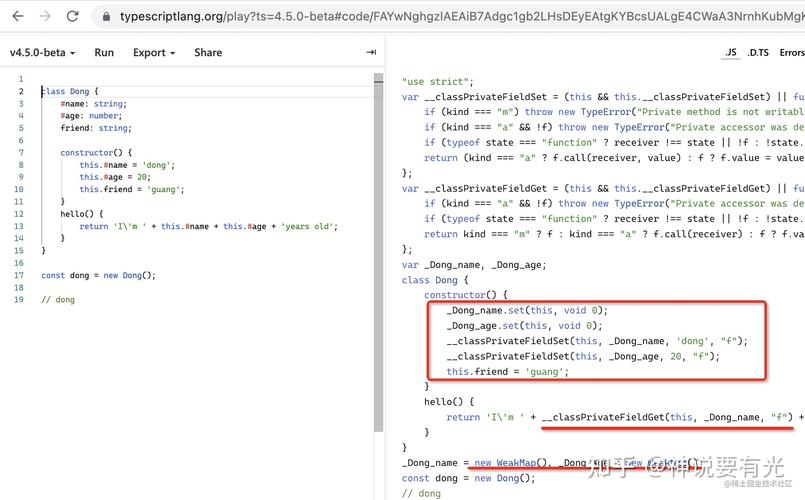Click "use strict" in JS output

tap(438, 82)
